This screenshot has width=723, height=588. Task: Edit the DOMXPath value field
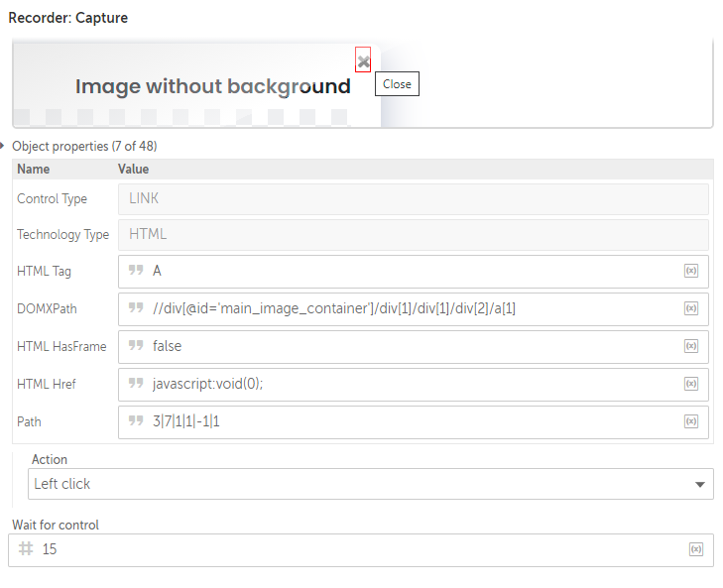414,308
